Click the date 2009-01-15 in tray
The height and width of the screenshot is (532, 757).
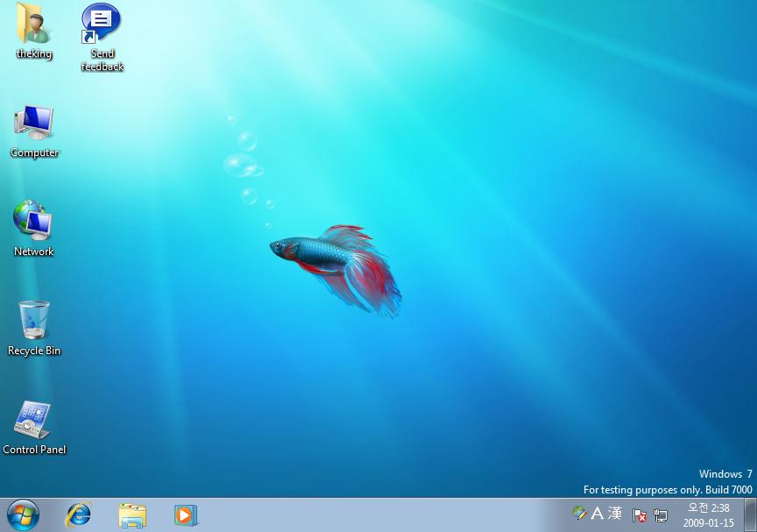tap(708, 523)
